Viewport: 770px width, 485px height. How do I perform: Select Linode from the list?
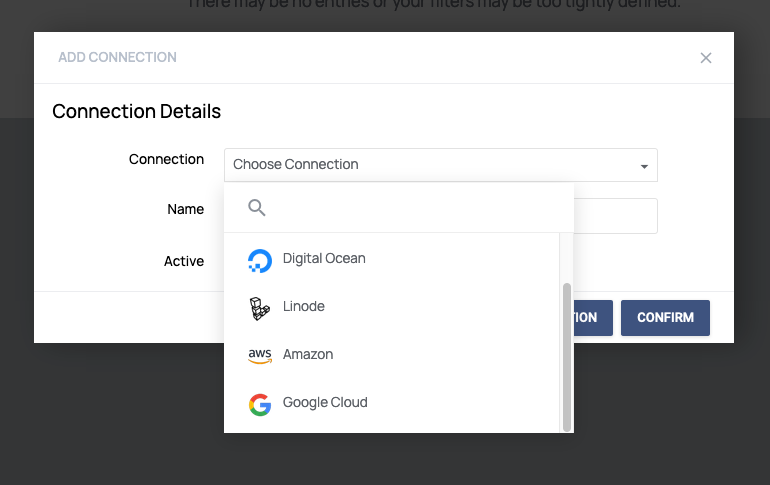(x=391, y=306)
